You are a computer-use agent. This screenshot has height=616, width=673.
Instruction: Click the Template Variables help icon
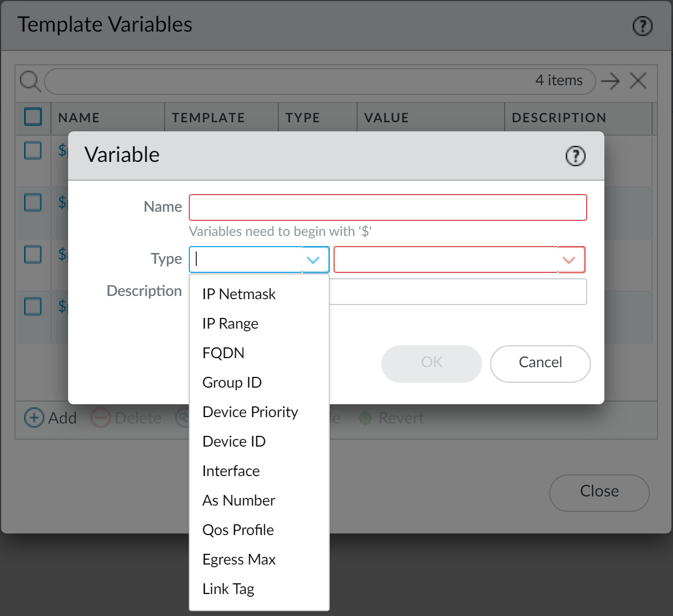click(642, 26)
